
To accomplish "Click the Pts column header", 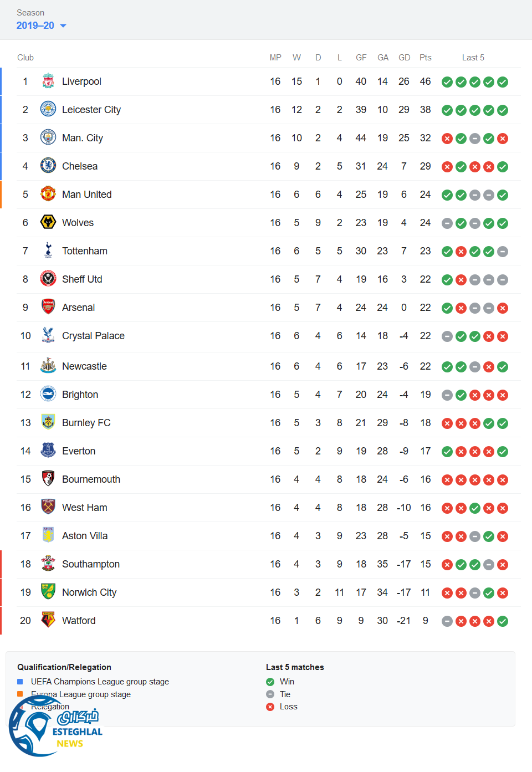I will click(425, 58).
